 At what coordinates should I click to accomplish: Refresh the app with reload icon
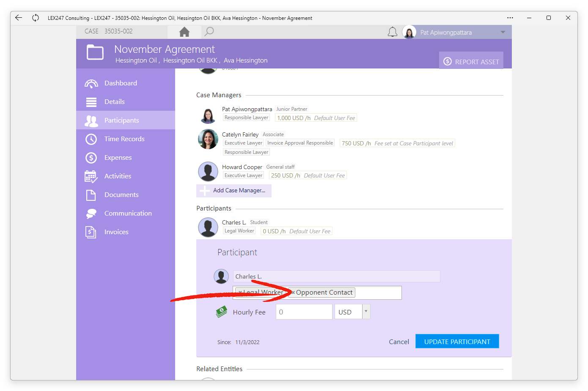tap(36, 18)
